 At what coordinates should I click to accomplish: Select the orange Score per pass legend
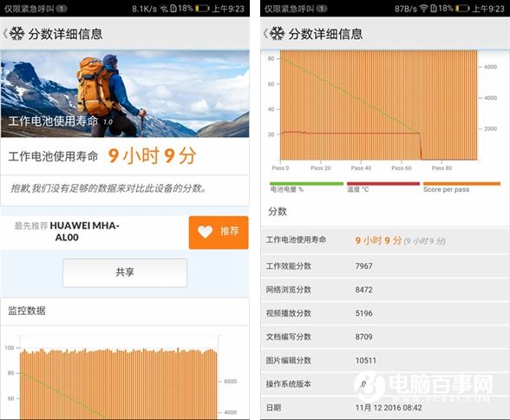[461, 187]
